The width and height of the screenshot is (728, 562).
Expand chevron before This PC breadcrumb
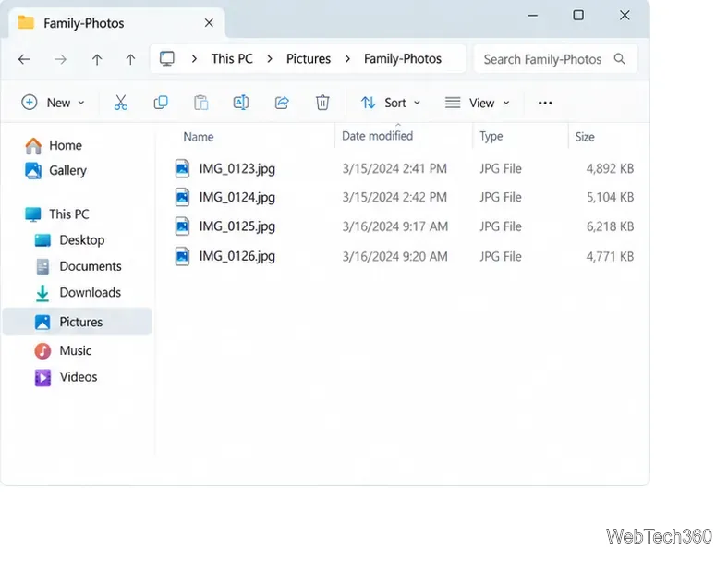coord(195,59)
